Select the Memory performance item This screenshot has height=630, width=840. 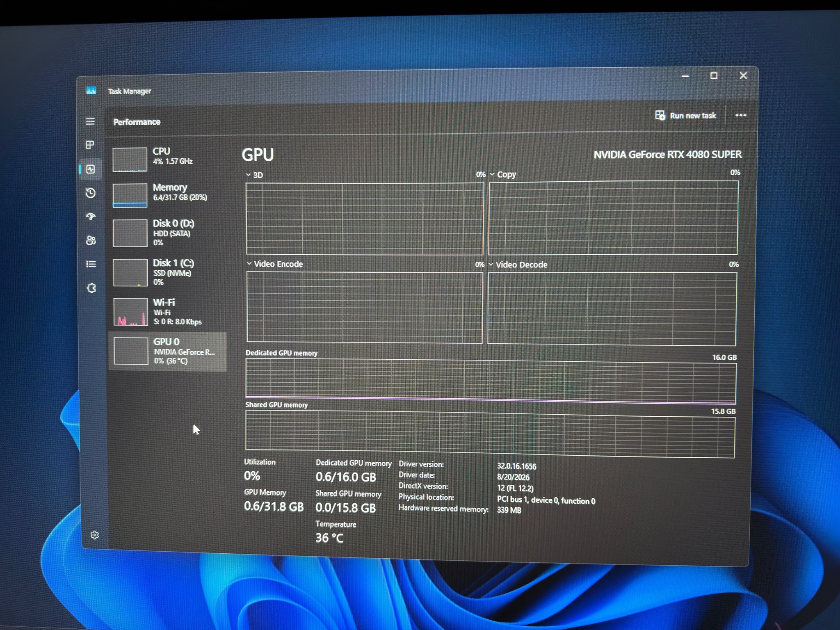[168, 195]
